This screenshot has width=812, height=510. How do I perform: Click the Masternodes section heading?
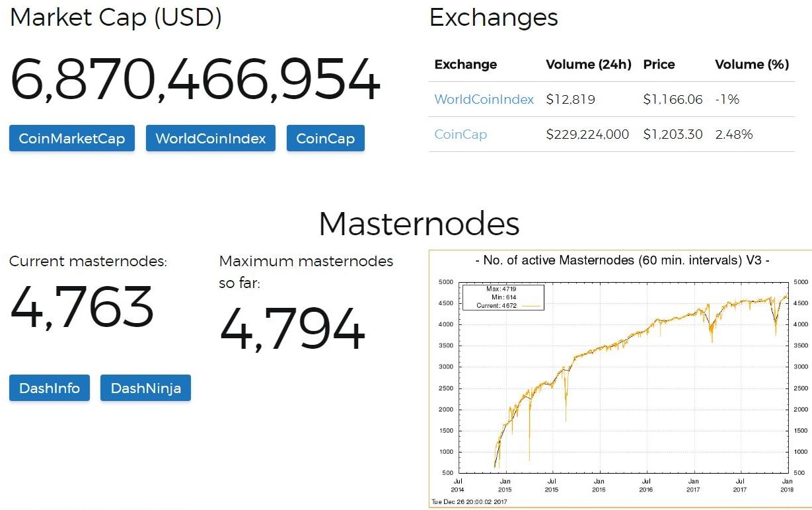click(419, 224)
